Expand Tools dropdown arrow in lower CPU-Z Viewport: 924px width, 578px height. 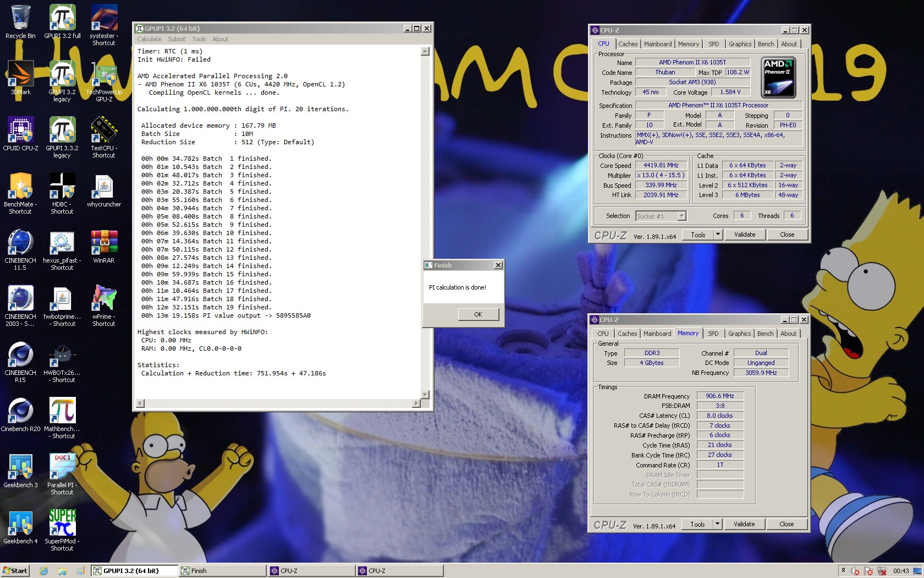click(x=717, y=524)
